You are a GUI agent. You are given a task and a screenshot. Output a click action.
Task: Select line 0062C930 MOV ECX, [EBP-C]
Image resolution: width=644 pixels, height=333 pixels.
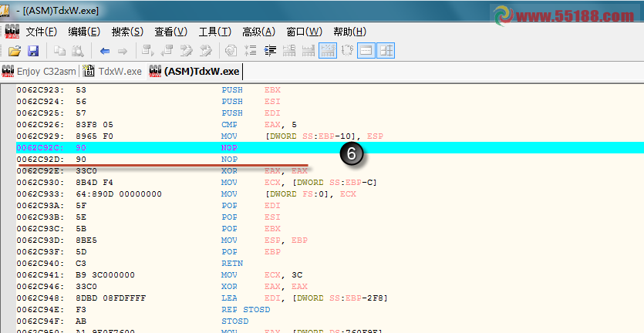[x=330, y=183]
